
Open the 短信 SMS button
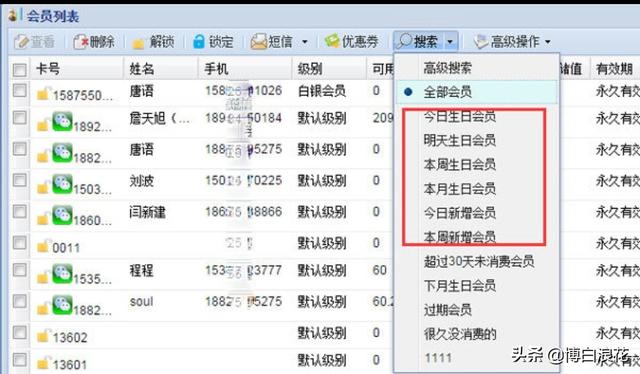pyautogui.click(x=272, y=42)
